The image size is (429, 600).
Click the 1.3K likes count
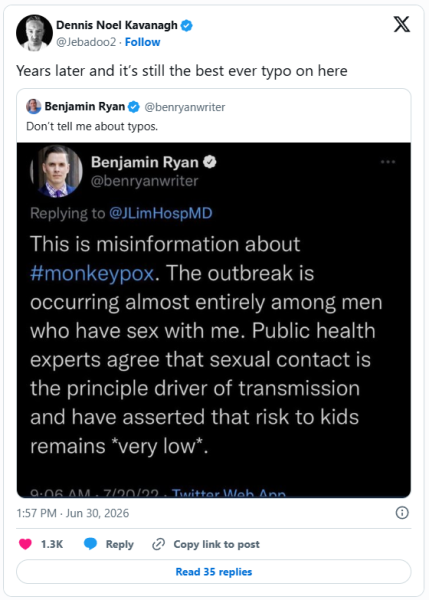tap(52, 544)
